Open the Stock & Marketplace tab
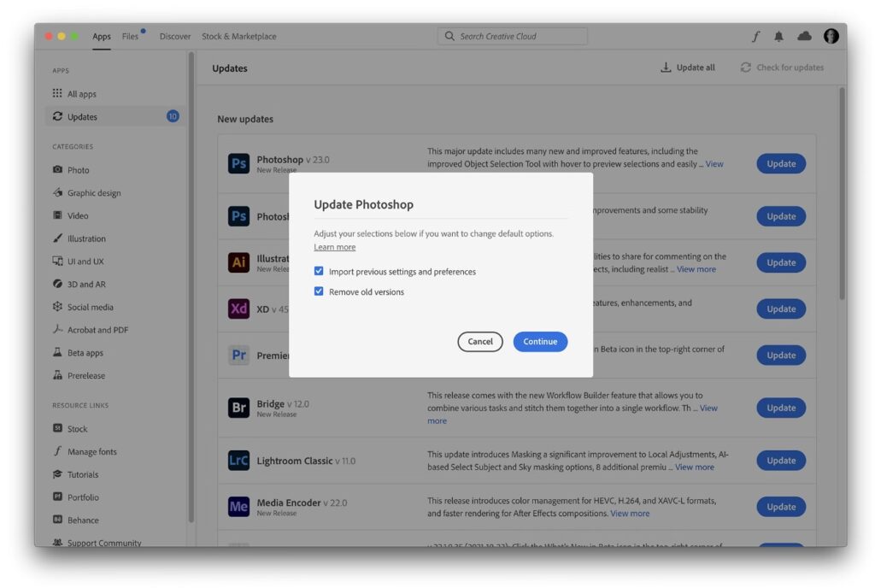 click(x=238, y=37)
